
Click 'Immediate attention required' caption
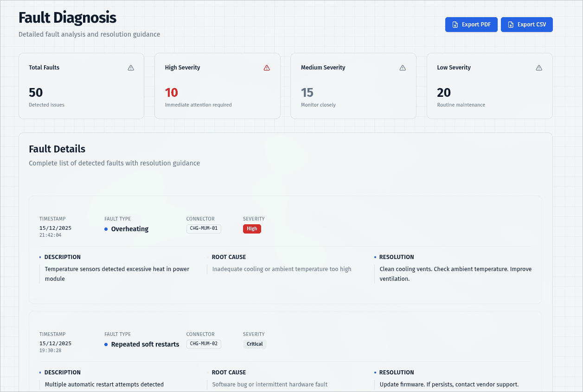tap(199, 105)
